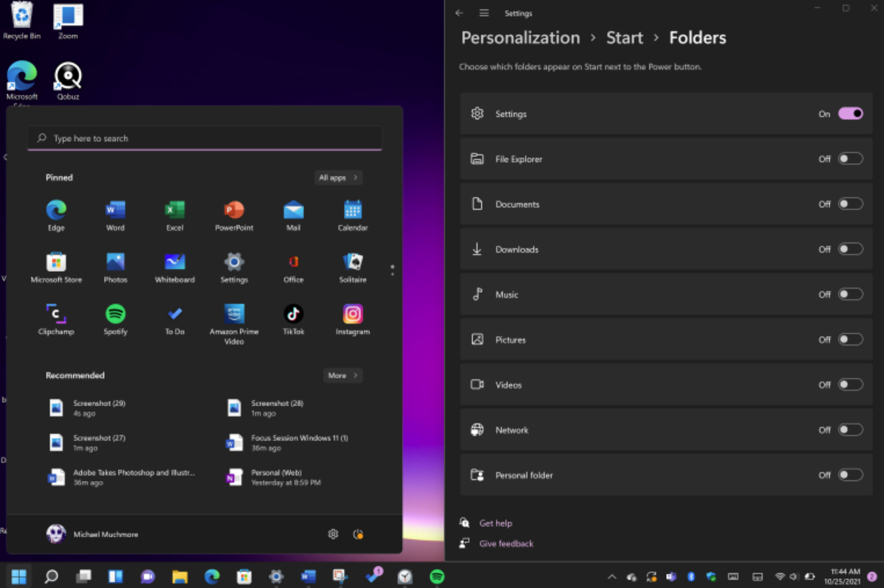The image size is (884, 588).
Task: Expand All apps list in Start
Action: pyautogui.click(x=338, y=178)
